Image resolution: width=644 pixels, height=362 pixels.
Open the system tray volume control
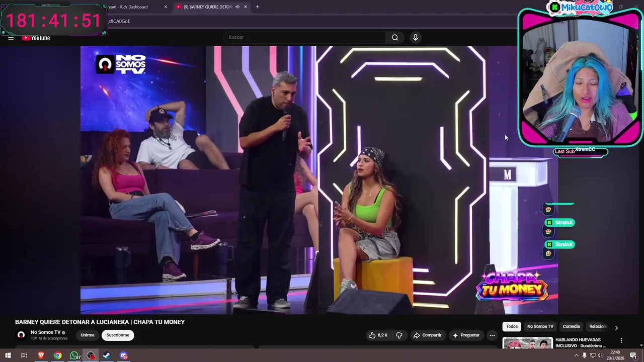point(600,355)
